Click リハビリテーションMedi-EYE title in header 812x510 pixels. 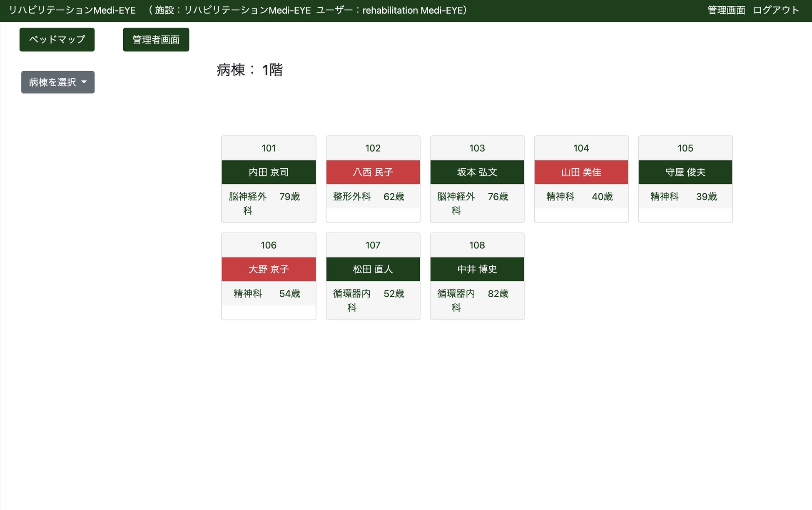click(72, 10)
